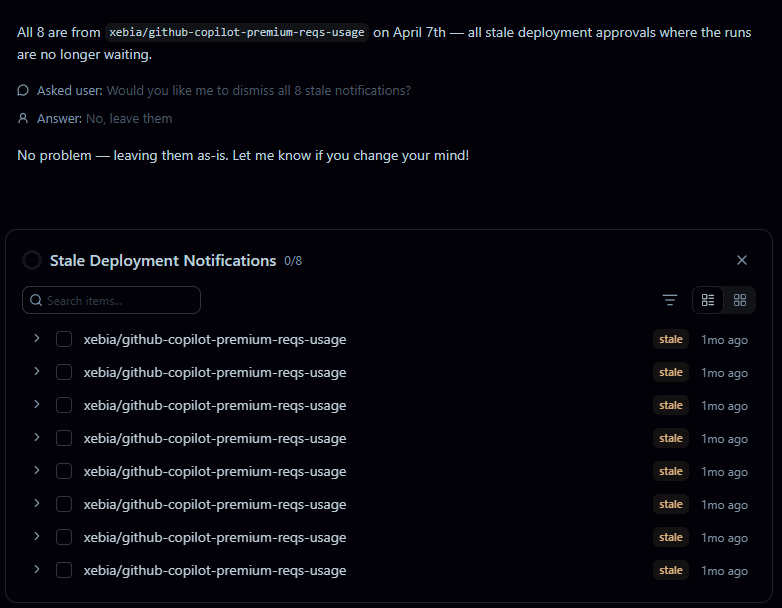
Task: Expand the fifth notification row chevron
Action: [x=36, y=470]
